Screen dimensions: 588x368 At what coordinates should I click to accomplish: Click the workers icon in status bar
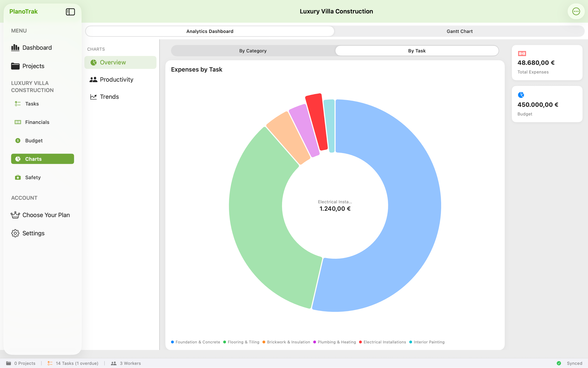coord(113,363)
